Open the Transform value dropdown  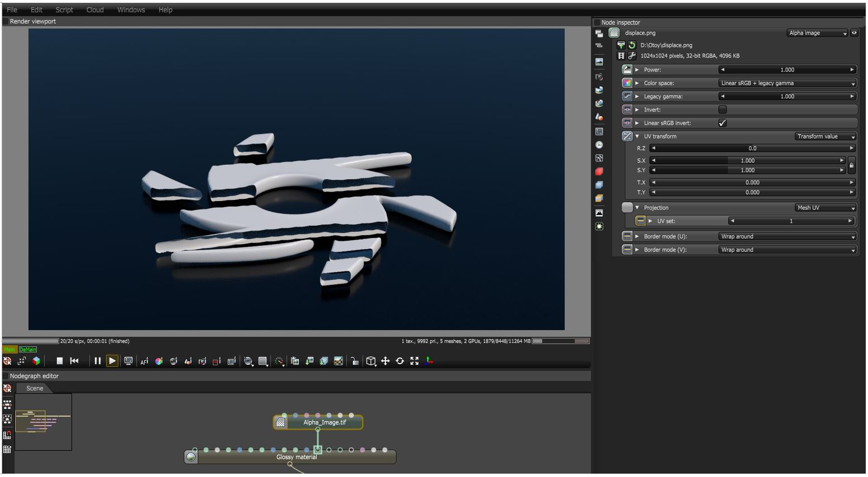tap(826, 136)
